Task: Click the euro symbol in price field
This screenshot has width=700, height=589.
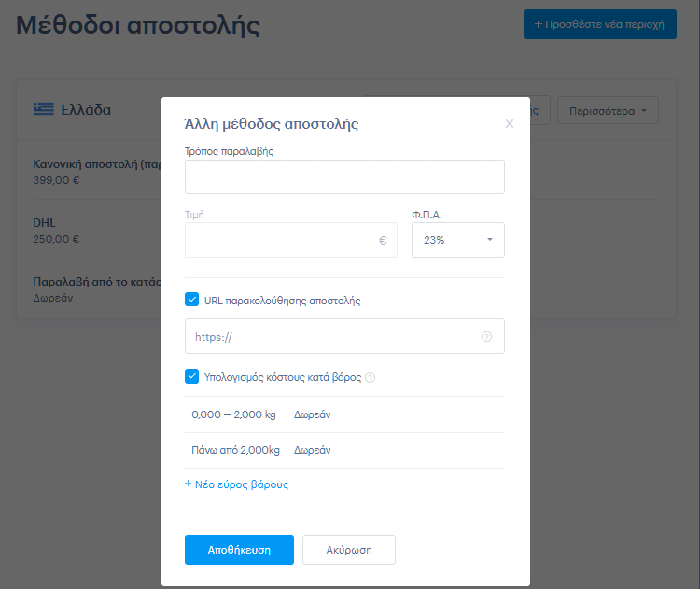Action: point(383,240)
